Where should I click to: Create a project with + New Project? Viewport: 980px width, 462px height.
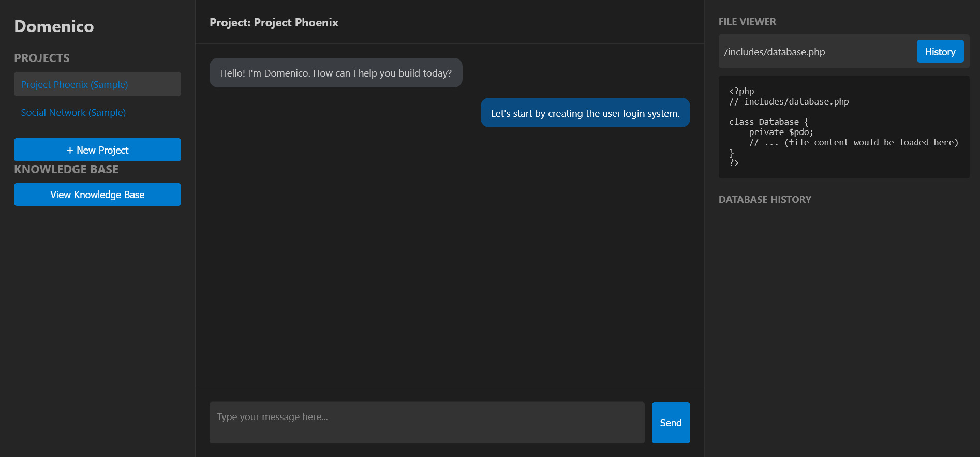97,150
